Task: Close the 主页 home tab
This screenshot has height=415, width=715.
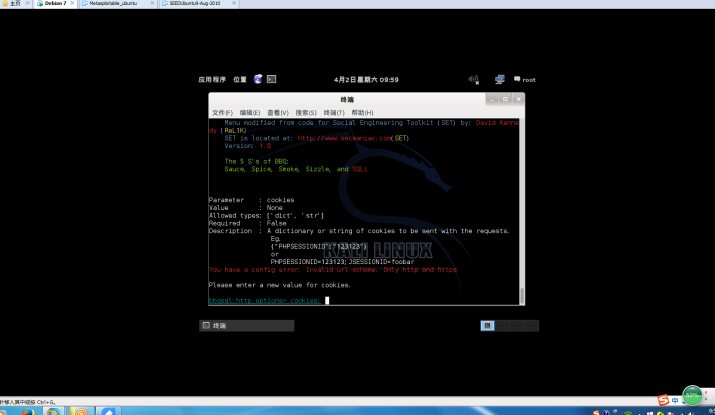Action: (27, 3)
